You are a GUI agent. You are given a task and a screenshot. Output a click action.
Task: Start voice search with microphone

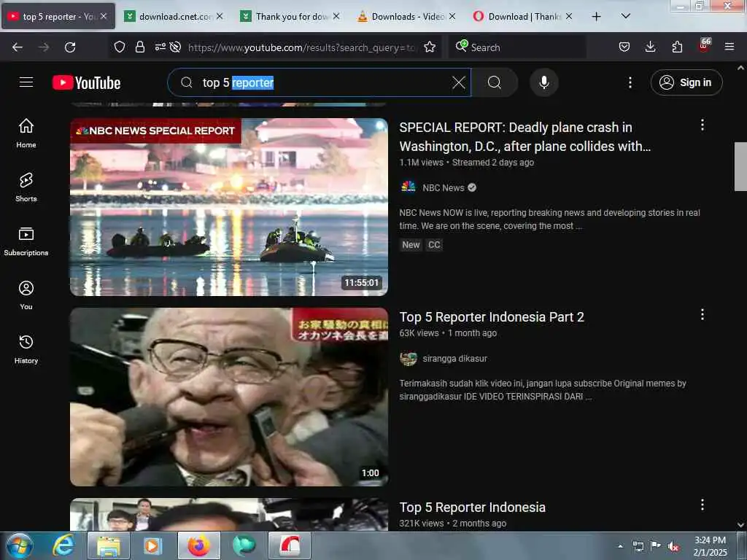(544, 82)
